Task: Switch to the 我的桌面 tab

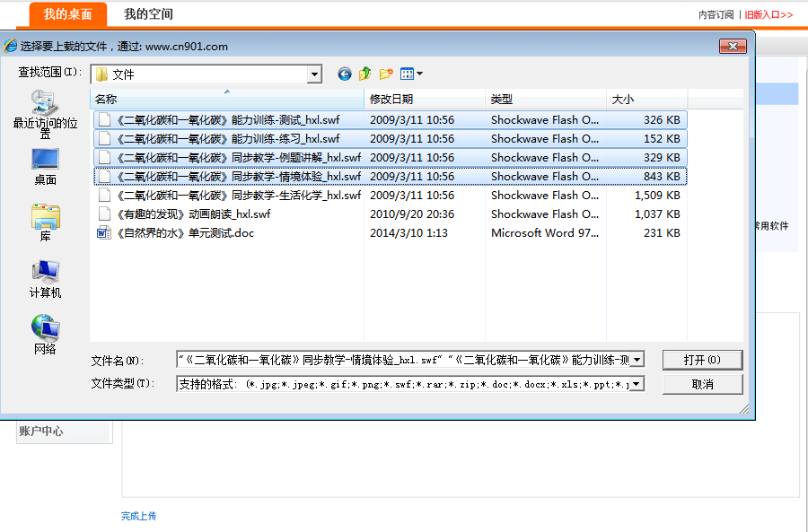Action: tap(67, 14)
